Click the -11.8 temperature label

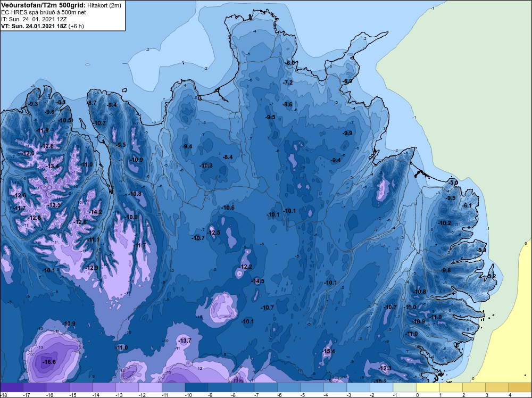[x=42, y=130]
